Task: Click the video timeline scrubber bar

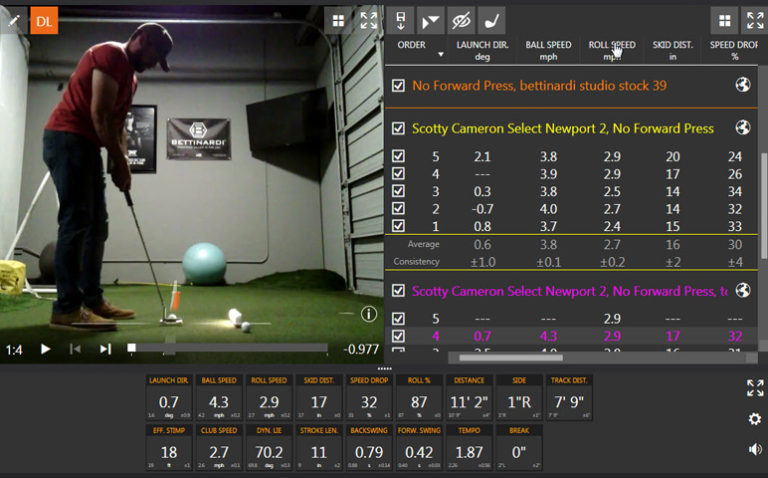Action: coord(228,348)
